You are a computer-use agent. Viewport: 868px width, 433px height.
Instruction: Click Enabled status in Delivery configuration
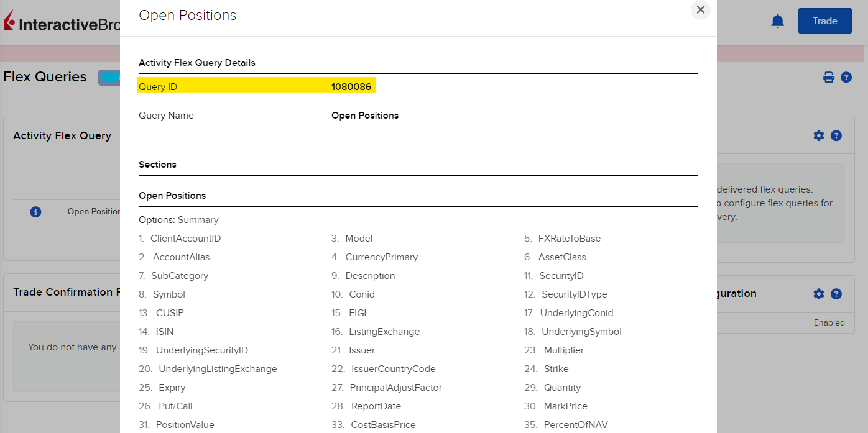pyautogui.click(x=830, y=323)
